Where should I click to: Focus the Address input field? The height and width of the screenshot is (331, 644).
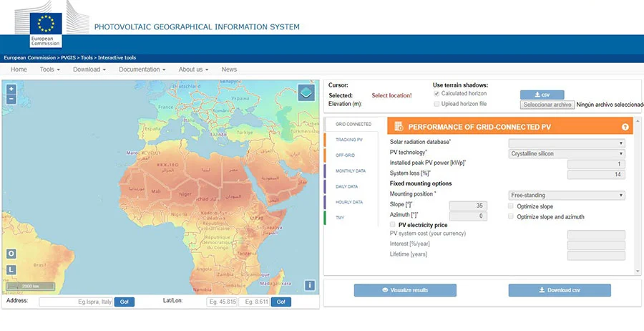click(76, 302)
